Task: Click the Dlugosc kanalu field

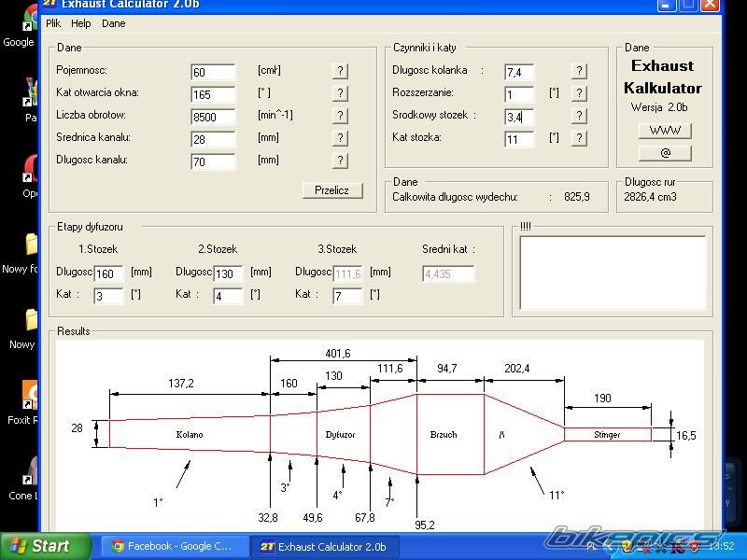Action: pos(213,161)
